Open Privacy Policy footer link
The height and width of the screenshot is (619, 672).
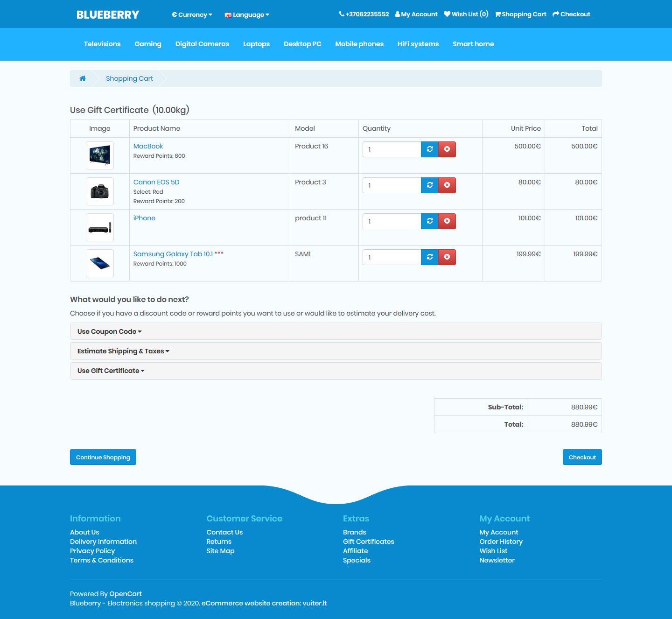click(92, 551)
